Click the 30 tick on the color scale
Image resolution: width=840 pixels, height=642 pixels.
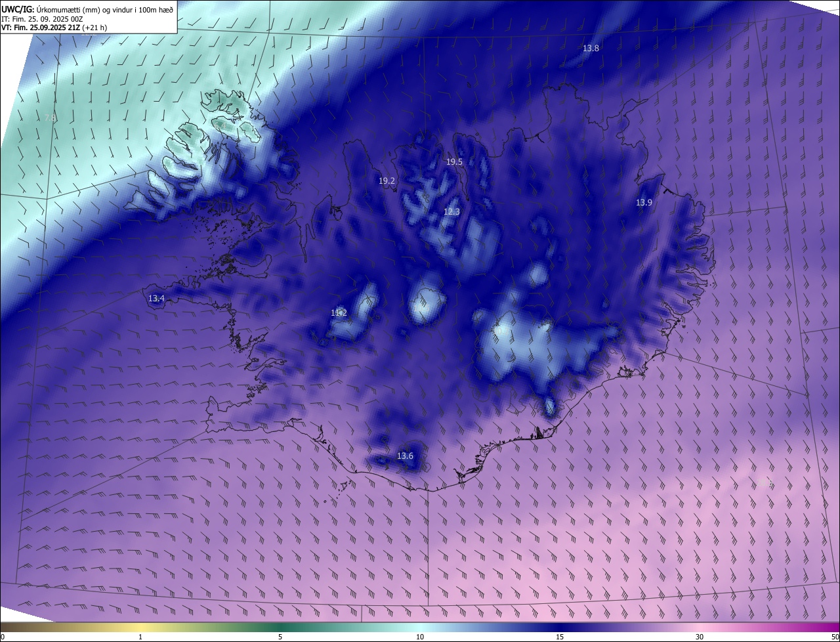700,637
